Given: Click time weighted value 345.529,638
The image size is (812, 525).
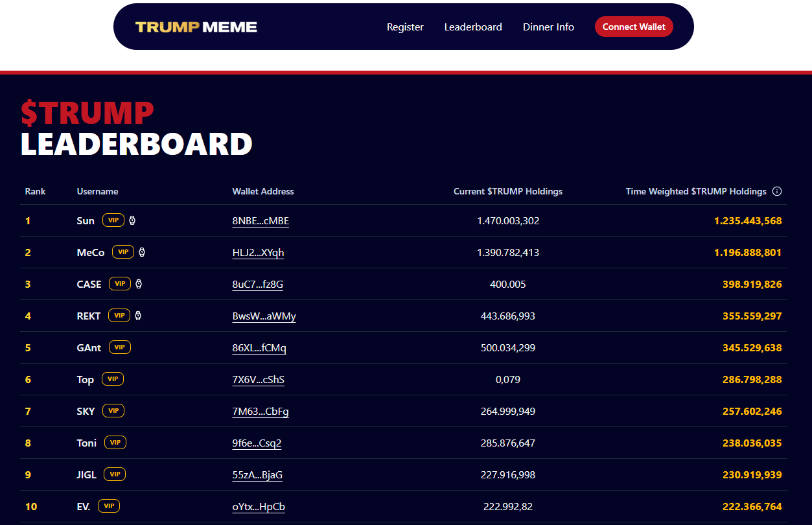Looking at the screenshot, I should pyautogui.click(x=752, y=347).
